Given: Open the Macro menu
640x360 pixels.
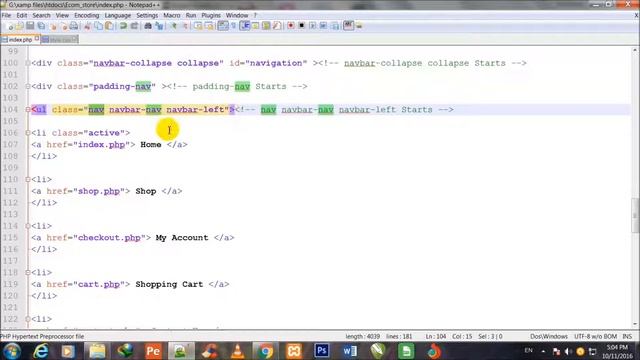Looking at the screenshot, I should coord(171,16).
